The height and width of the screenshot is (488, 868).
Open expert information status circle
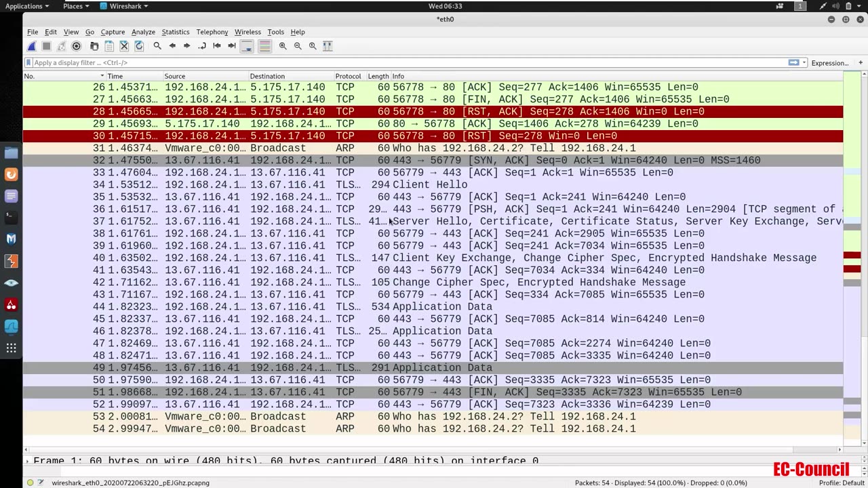pos(30,483)
